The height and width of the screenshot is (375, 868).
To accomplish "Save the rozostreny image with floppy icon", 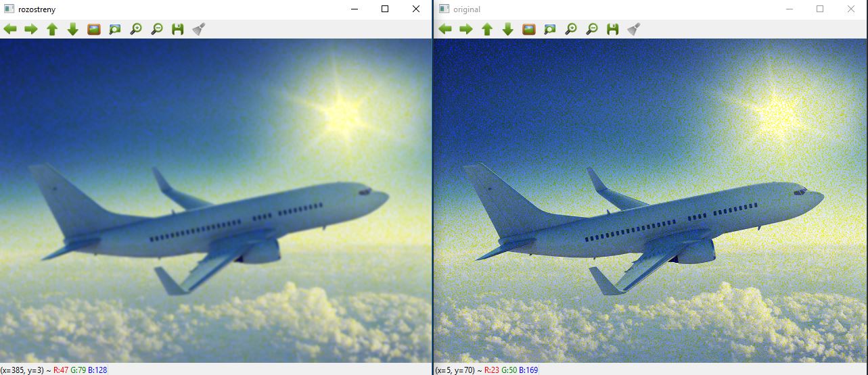I will [x=178, y=29].
